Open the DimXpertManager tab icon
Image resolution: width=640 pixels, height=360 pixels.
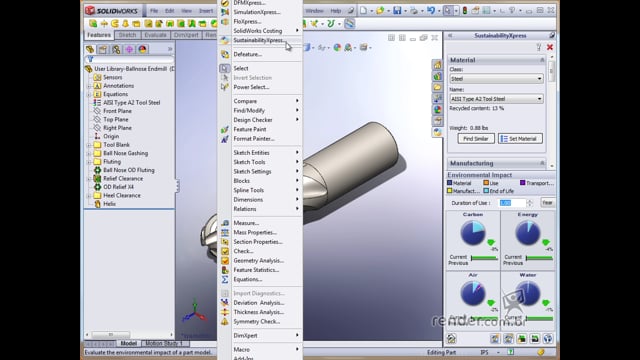pyautogui.click(x=129, y=49)
